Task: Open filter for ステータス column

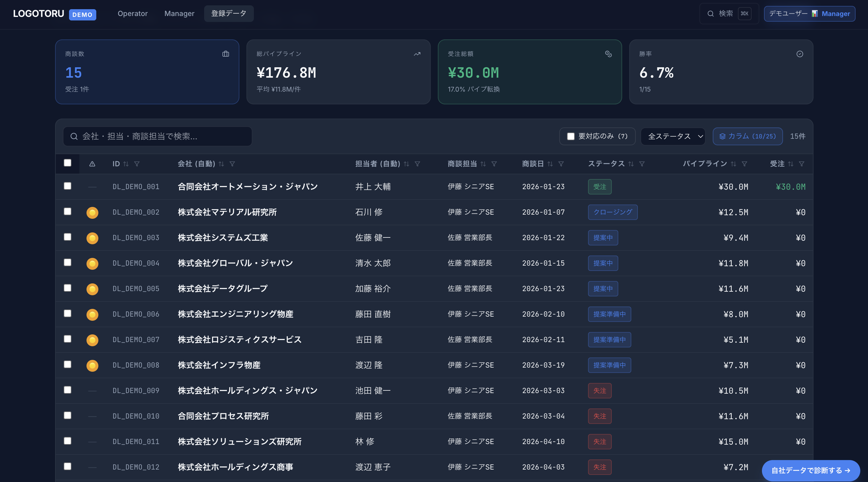Action: coord(642,164)
